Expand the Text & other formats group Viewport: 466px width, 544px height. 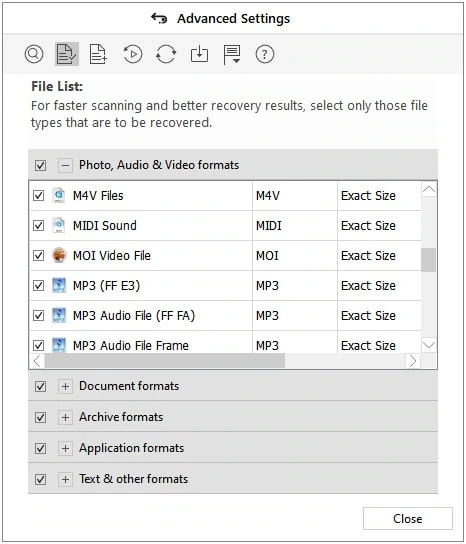click(x=65, y=479)
